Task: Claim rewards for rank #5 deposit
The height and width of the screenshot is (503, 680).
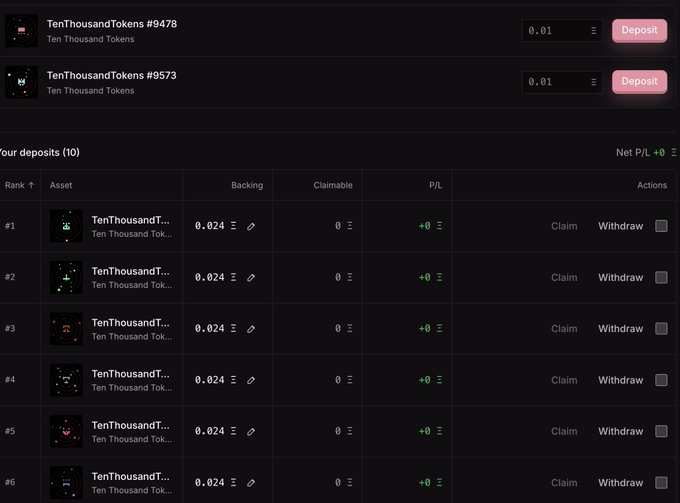Action: coord(564,431)
